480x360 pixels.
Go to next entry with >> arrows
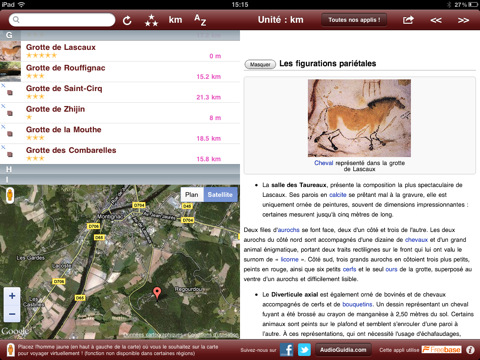pos(463,20)
